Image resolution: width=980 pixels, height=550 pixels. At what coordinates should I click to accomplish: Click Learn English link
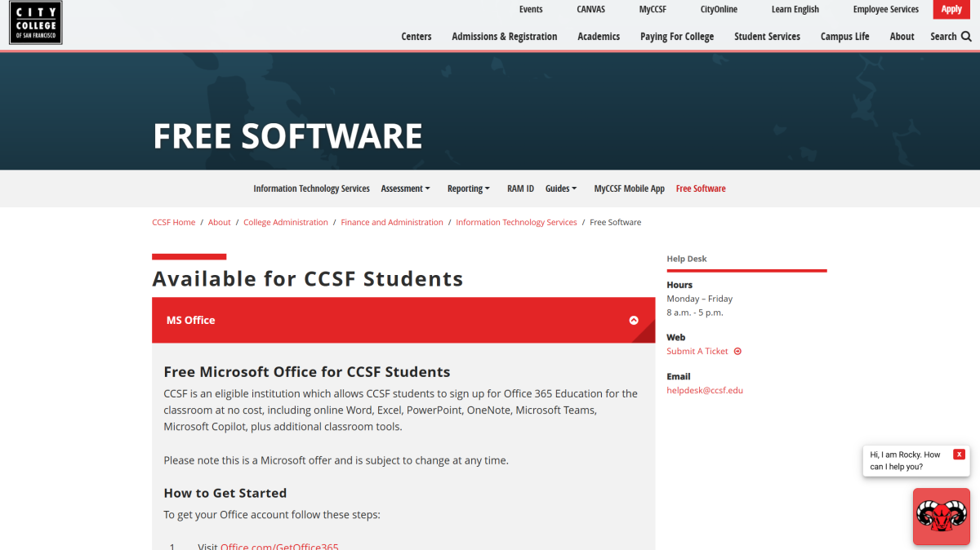795,10
